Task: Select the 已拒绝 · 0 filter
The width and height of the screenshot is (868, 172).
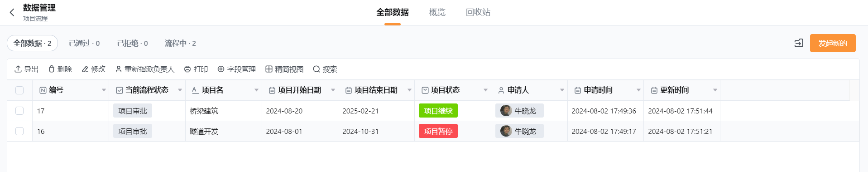Action: pyautogui.click(x=132, y=43)
